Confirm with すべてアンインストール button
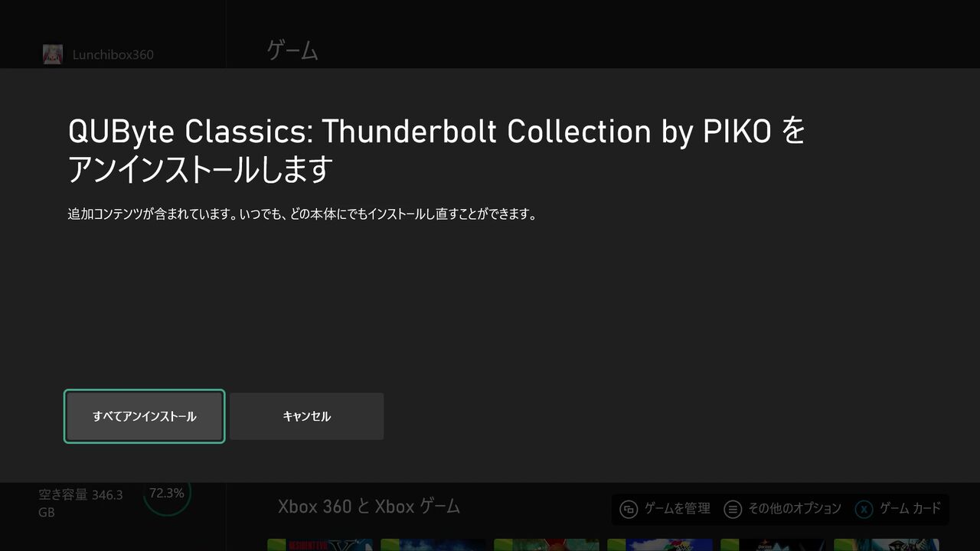 point(144,416)
